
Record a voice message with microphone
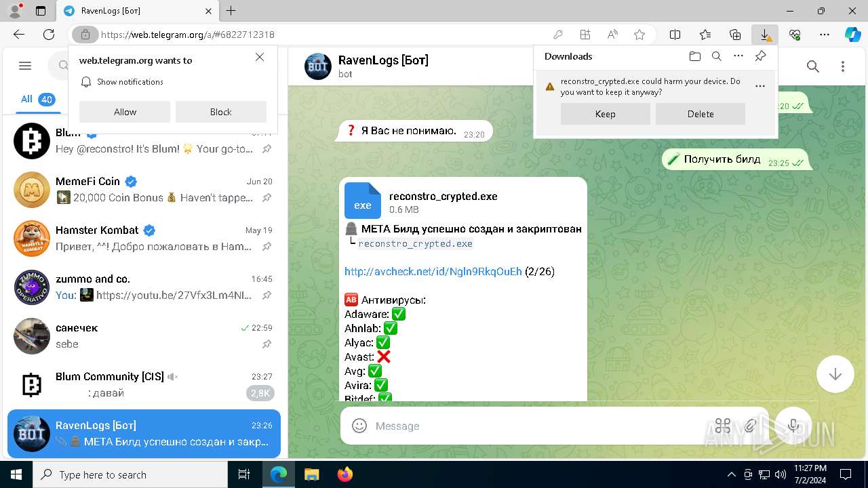click(x=793, y=426)
